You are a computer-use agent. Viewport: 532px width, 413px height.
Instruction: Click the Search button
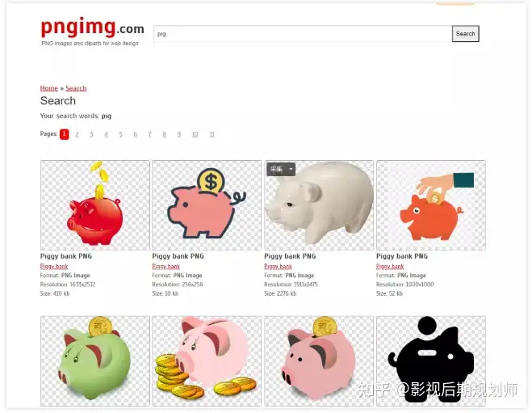(x=465, y=34)
